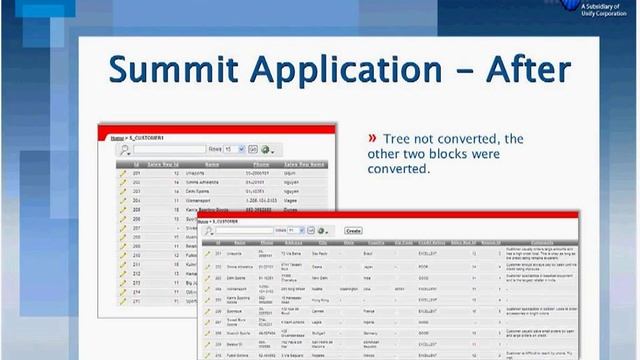Open Actions gear menu in back customer window
Viewport: 640px width, 360px height.
coord(267,150)
